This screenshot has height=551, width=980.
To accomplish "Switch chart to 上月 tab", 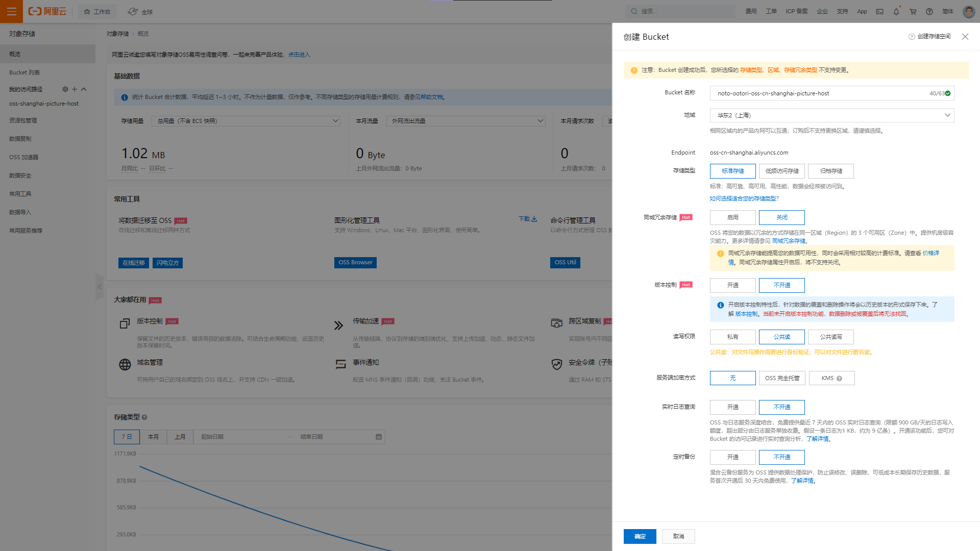I will (180, 437).
